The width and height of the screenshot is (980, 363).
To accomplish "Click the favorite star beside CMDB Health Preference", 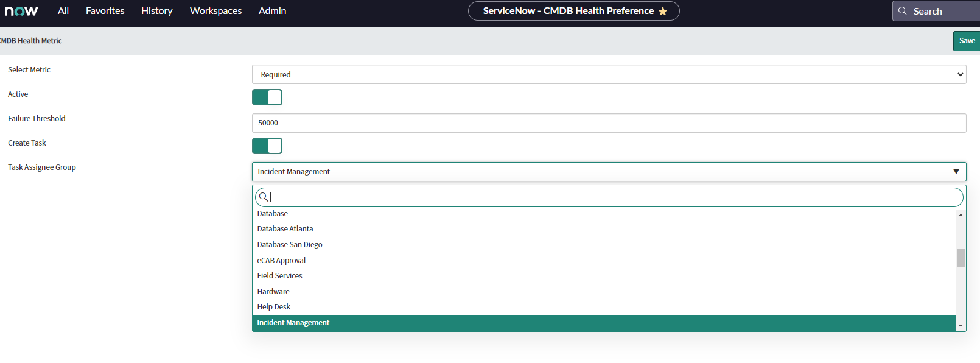I will 663,11.
